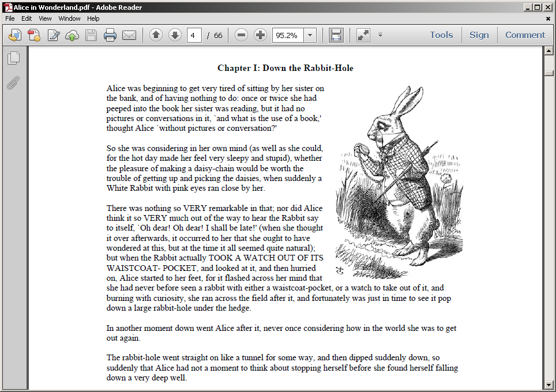Viewport: 556px width, 392px height.
Task: Open the Window menu
Action: tap(69, 18)
